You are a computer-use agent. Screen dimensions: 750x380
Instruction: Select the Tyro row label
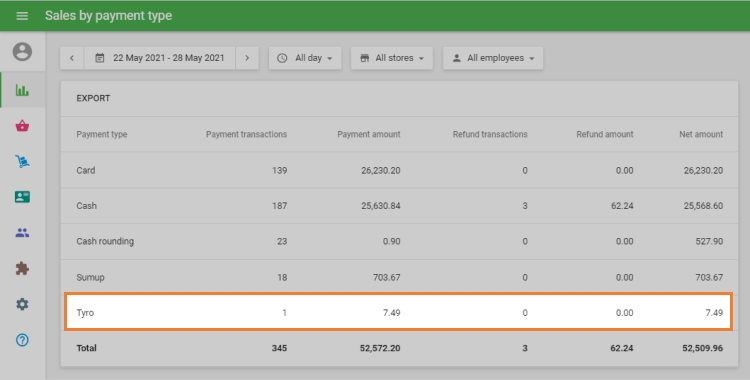point(85,313)
